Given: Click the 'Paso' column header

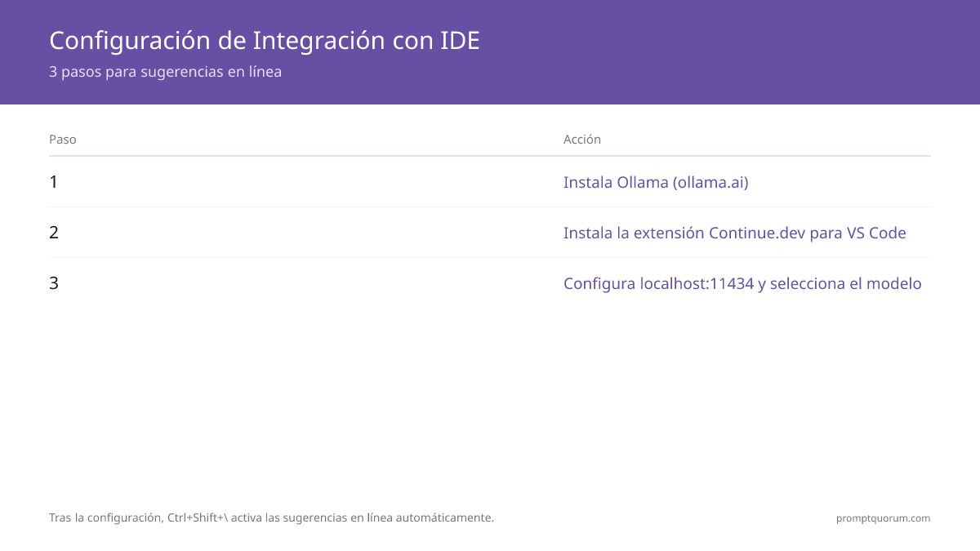Looking at the screenshot, I should pos(63,140).
